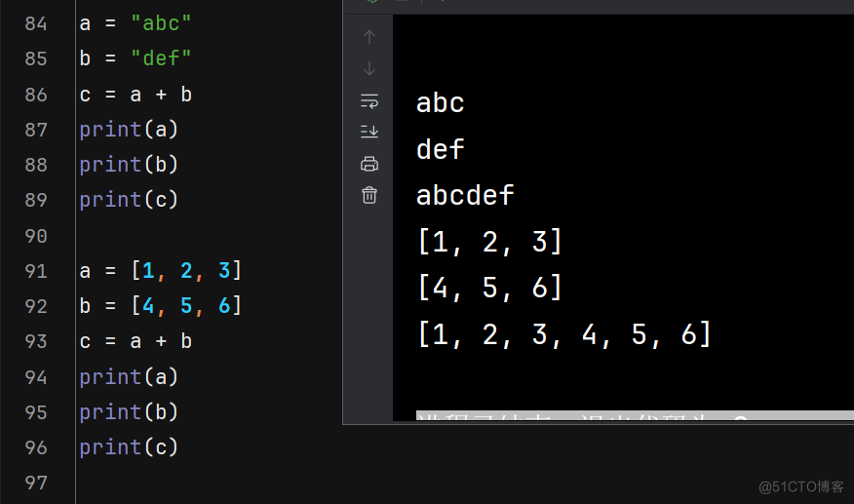Screen dimensions: 854x504
Task: Click console output [1, 2, 3]
Action: 489,242
